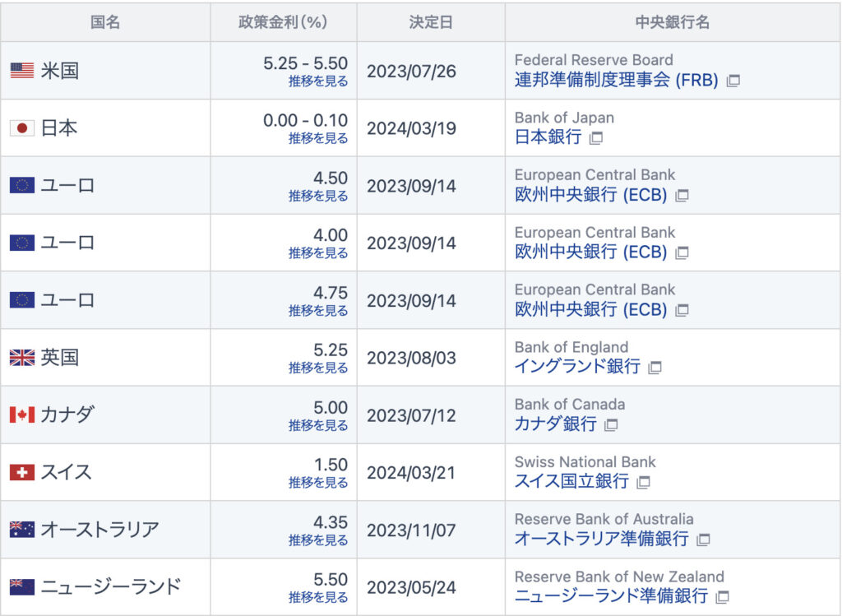Click the Swiss flag beside スイス
Image resolution: width=842 pixels, height=616 pixels.
22,472
